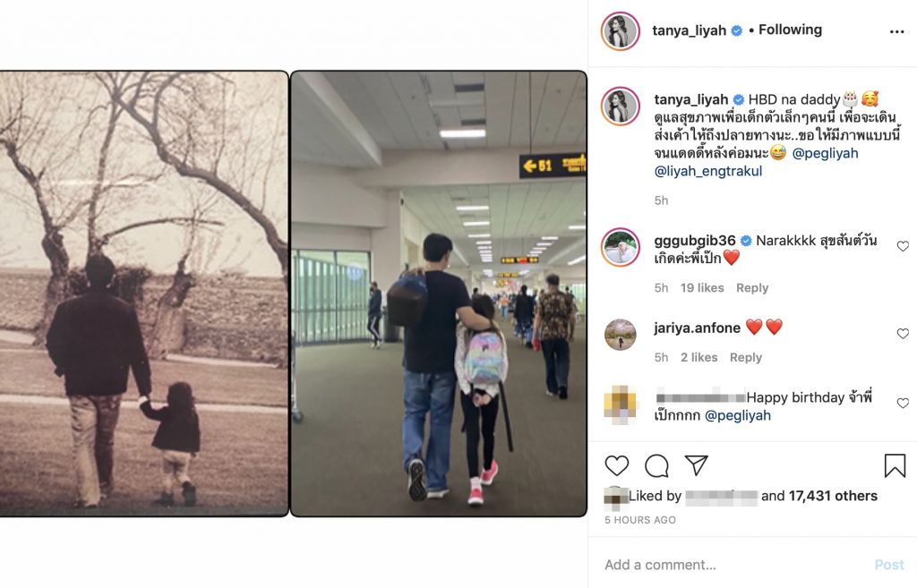Open the @pegliyah mention in the caption
This screenshot has width=917, height=588.
825,153
